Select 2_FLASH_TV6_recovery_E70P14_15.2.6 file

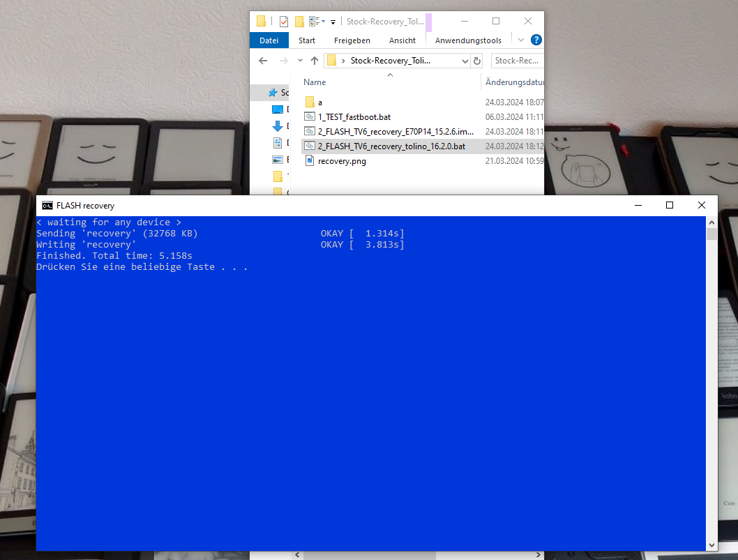click(396, 132)
